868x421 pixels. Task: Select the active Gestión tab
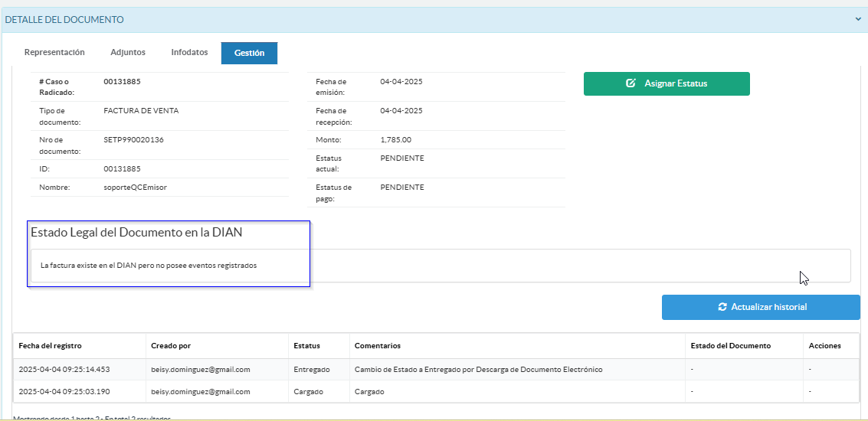[x=249, y=54]
